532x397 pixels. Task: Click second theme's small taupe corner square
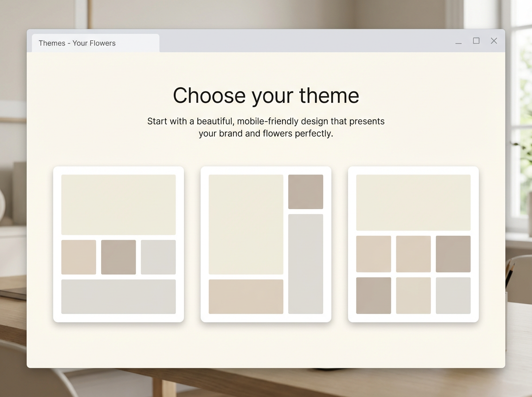(x=305, y=191)
